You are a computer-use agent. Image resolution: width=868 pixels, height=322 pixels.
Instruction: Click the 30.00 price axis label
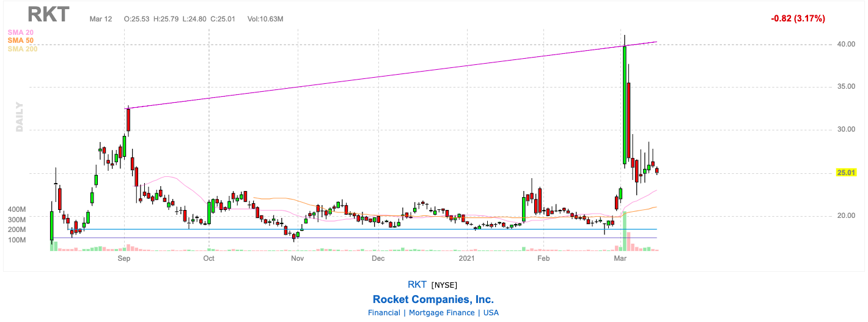click(845, 130)
